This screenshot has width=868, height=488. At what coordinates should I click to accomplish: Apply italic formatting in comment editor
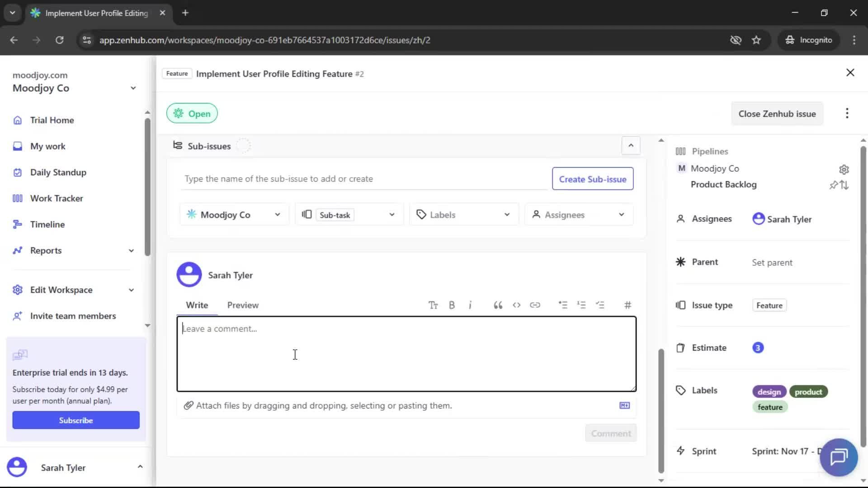click(x=470, y=305)
